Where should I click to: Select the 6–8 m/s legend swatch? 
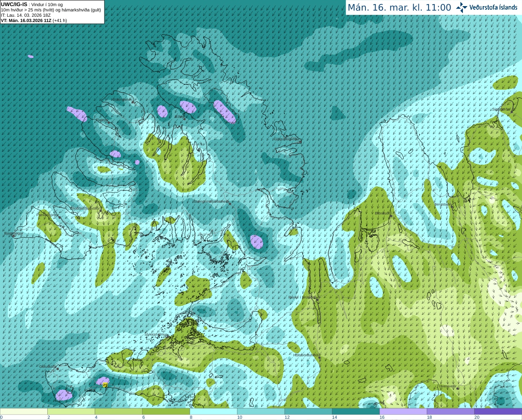coord(166,411)
